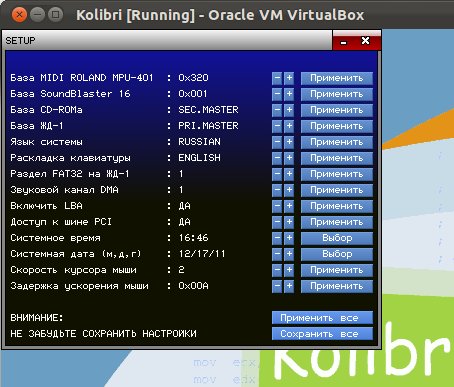Raise the mouse cursor speed
454x387 pixels.
click(289, 270)
